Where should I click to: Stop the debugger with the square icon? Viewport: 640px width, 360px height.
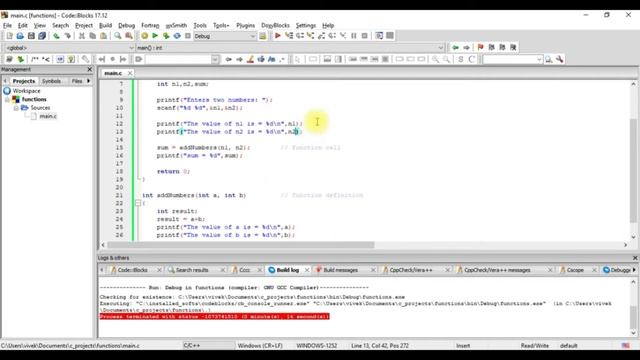pyautogui.click(x=364, y=36)
